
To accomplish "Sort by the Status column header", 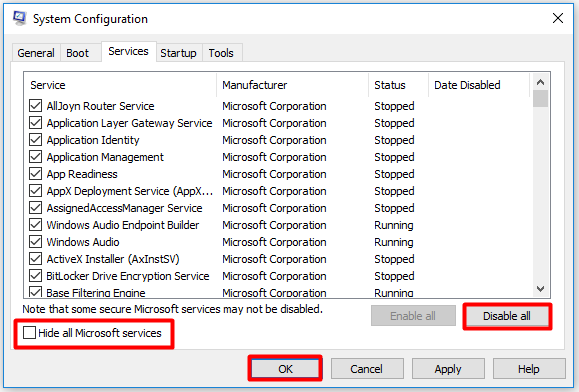I will 398,85.
